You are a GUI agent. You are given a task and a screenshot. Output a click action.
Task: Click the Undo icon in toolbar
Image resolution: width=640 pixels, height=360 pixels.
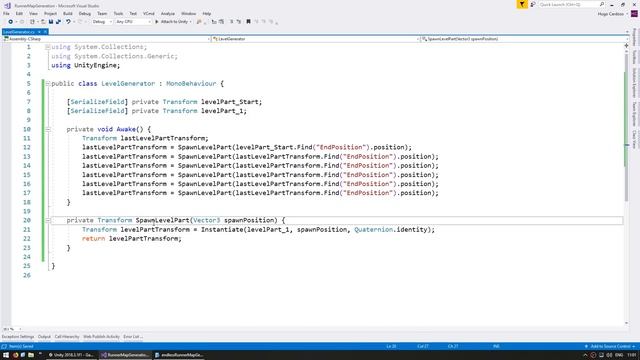68,22
